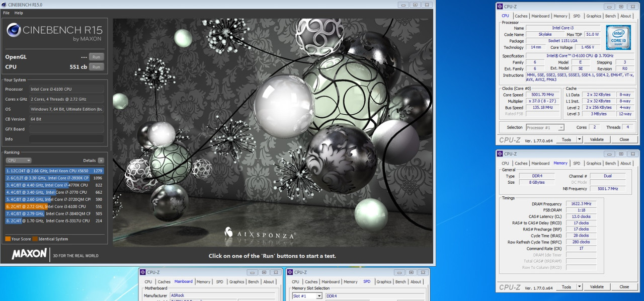The image size is (644, 301).
Task: Switch to About tab in CPU-Z SPD window
Action: click(416, 282)
